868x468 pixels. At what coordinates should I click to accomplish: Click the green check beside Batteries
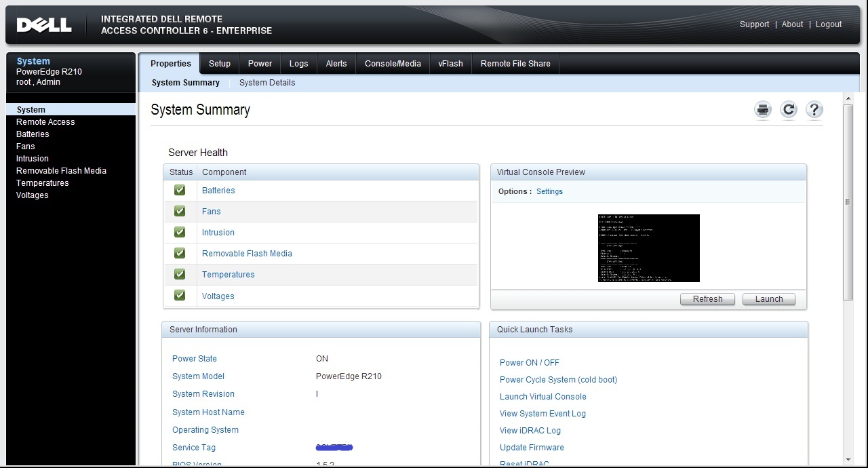tap(180, 190)
